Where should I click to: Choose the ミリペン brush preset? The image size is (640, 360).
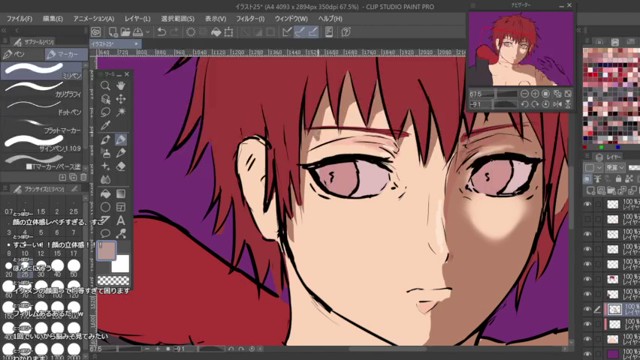pyautogui.click(x=42, y=71)
